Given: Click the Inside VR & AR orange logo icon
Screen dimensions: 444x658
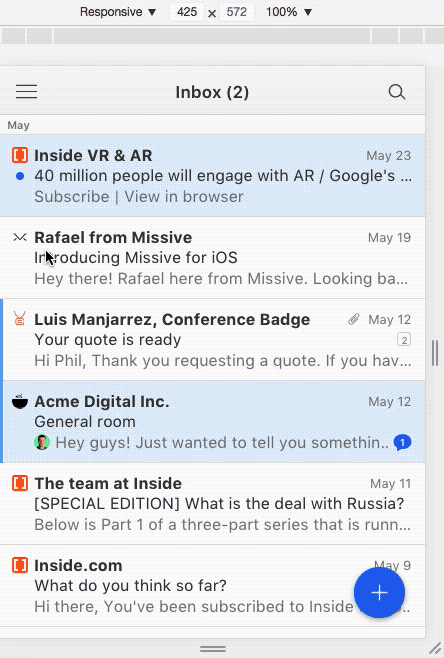Looking at the screenshot, I should coord(20,155).
